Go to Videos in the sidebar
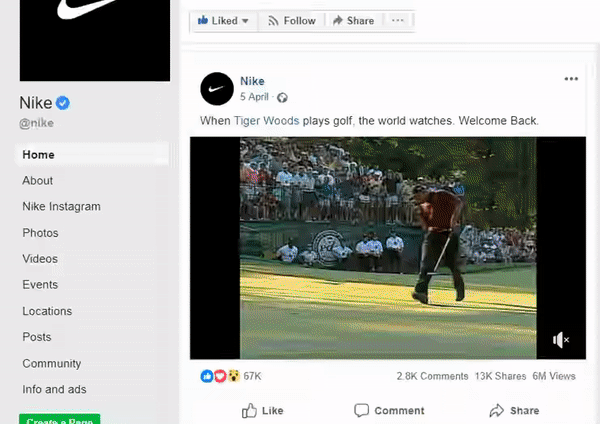Viewport: 600px width, 424px height. click(40, 259)
